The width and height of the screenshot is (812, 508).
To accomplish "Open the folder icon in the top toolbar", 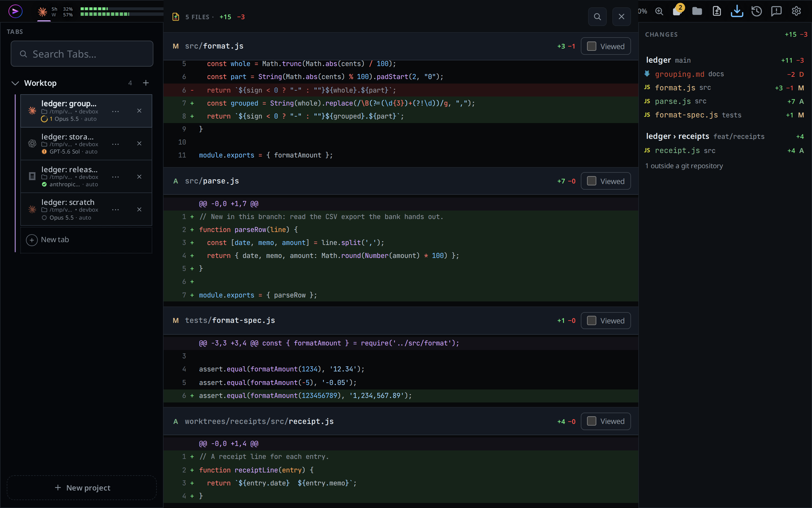I will coord(697,11).
